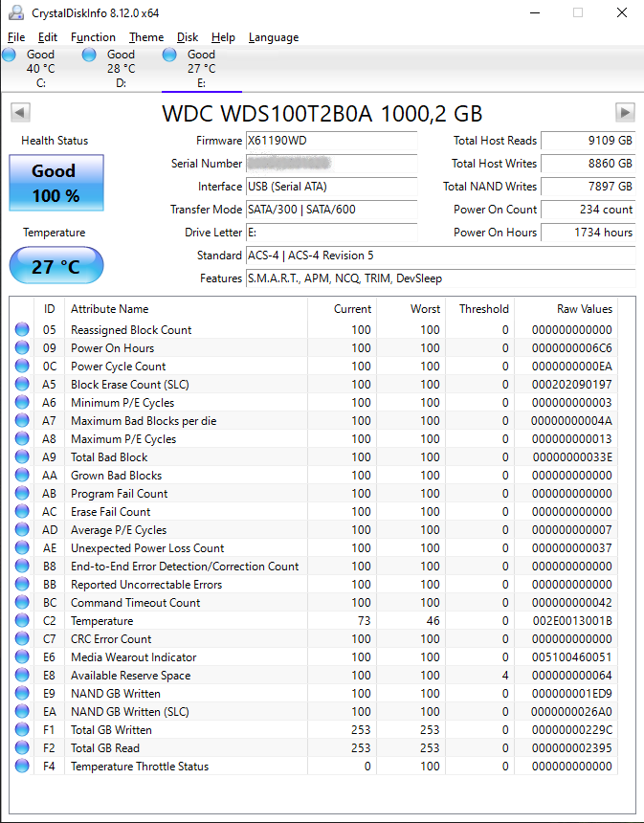Switch to disk C: at 40 °C
Screen dimensions: 644x823
[x=40, y=69]
